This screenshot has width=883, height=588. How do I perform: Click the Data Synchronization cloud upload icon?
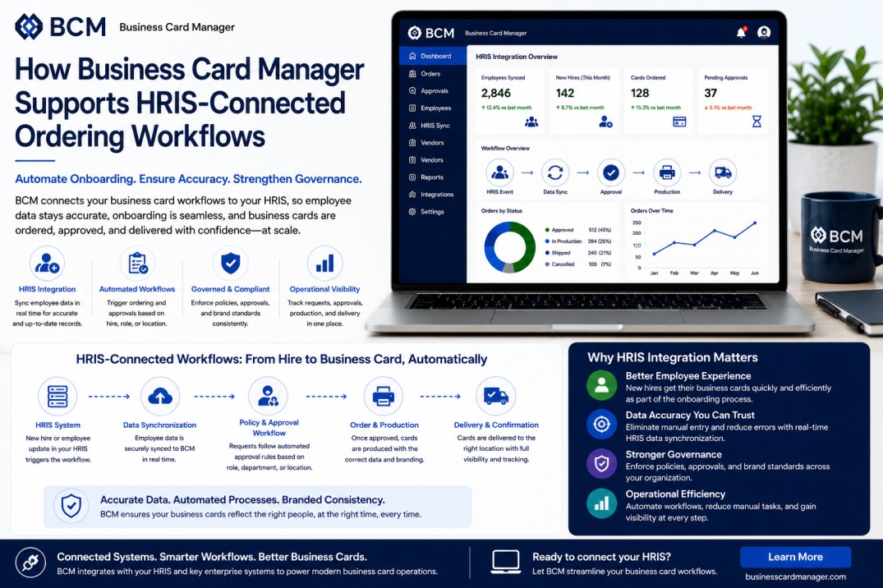[x=160, y=396]
